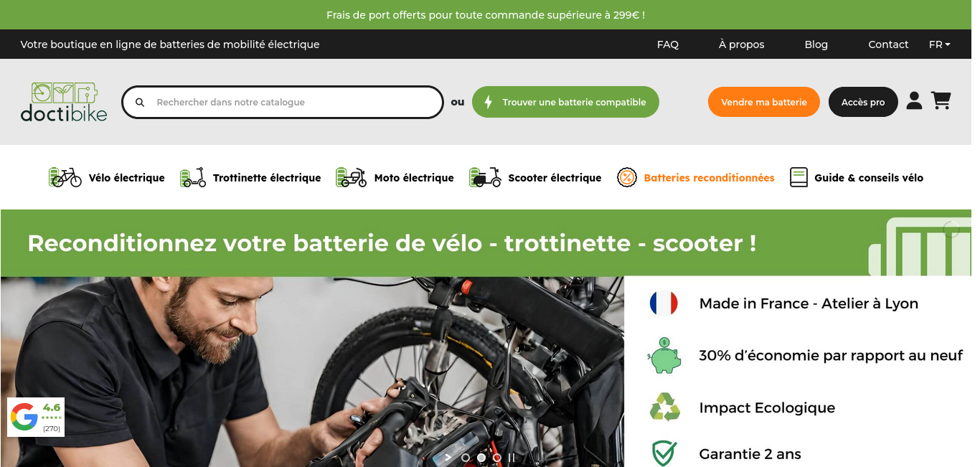Click the Vendre ma batterie button
This screenshot has width=980, height=467.
point(764,102)
